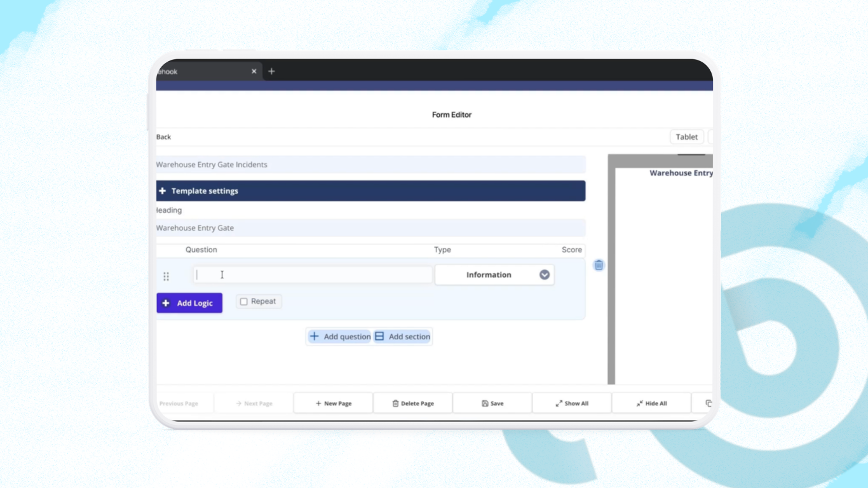Go Back from the Form Editor

pos(164,137)
